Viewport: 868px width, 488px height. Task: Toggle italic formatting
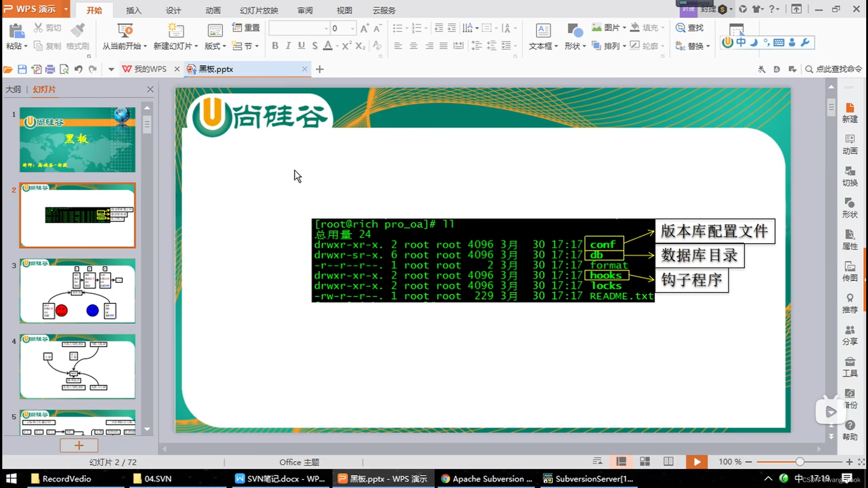coord(288,46)
